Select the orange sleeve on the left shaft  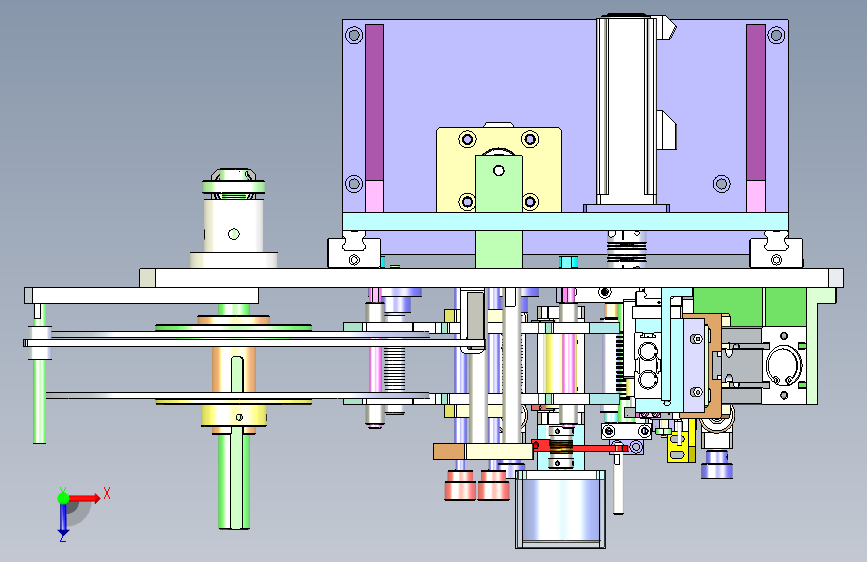[x=233, y=368]
